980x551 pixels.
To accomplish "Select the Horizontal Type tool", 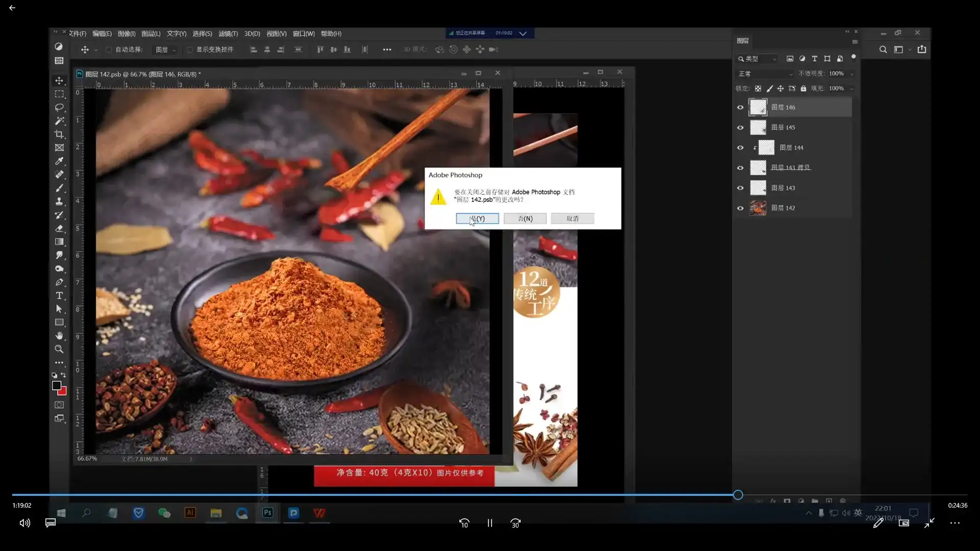I will coord(59,296).
